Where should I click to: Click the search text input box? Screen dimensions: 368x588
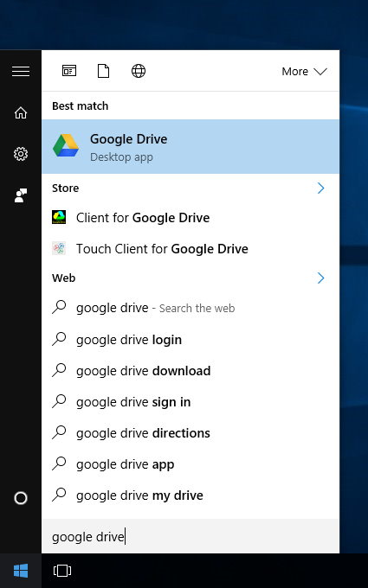[x=190, y=537]
